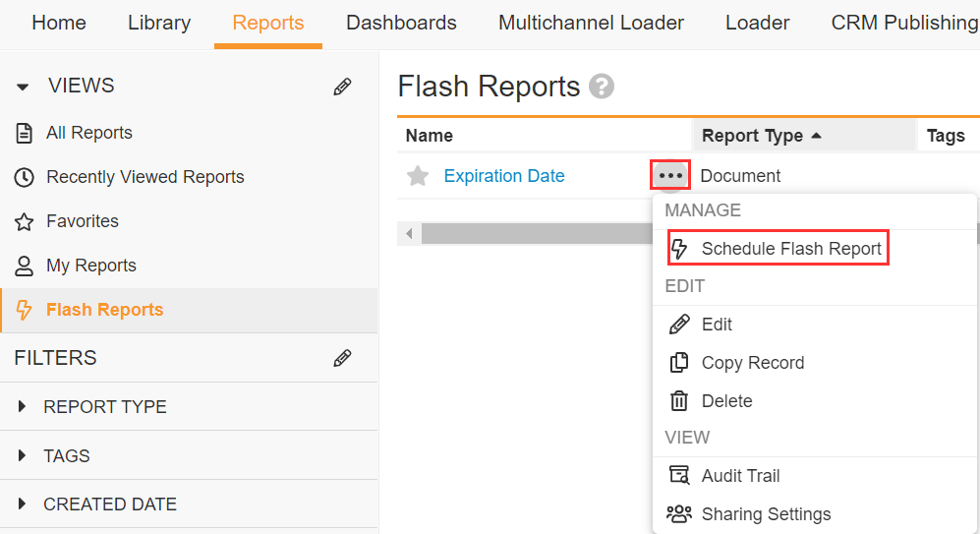
Task: Choose Edit from the actions menu
Action: click(717, 325)
